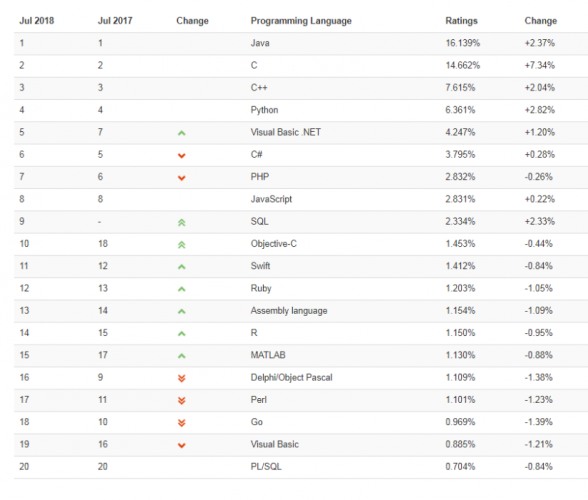Image resolution: width=588 pixels, height=500 pixels.
Task: Click the red down arrow in PHP row
Action: pyautogui.click(x=182, y=178)
